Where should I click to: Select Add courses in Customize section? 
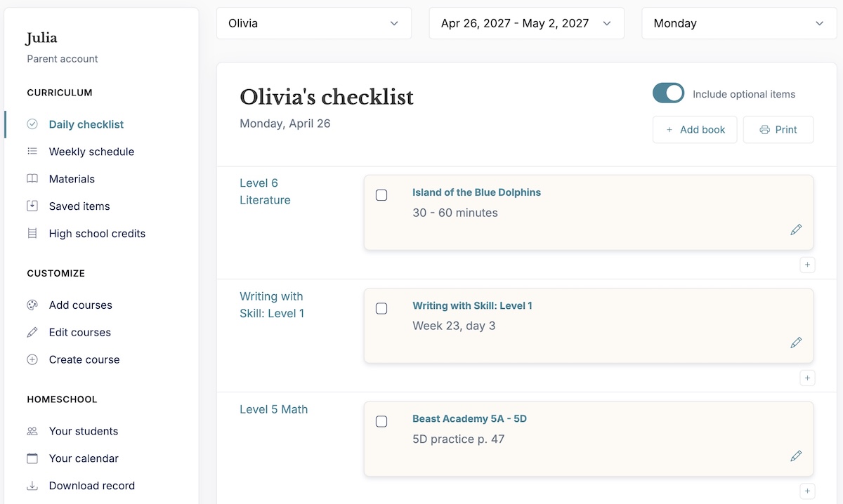pyautogui.click(x=80, y=305)
